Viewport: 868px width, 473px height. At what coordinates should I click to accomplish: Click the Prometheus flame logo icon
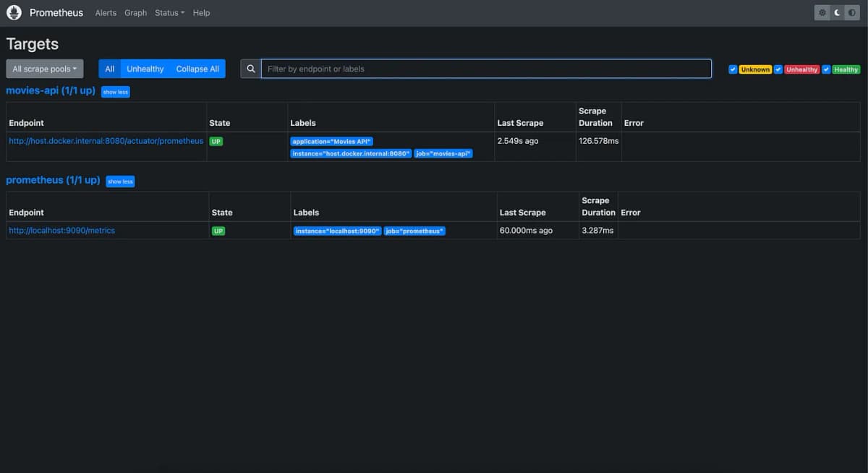coord(14,12)
